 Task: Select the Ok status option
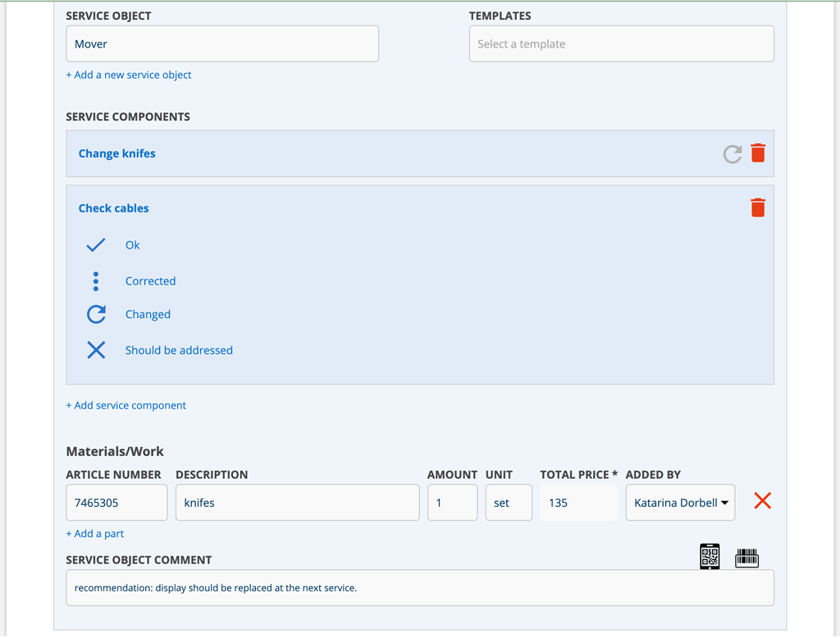[132, 245]
